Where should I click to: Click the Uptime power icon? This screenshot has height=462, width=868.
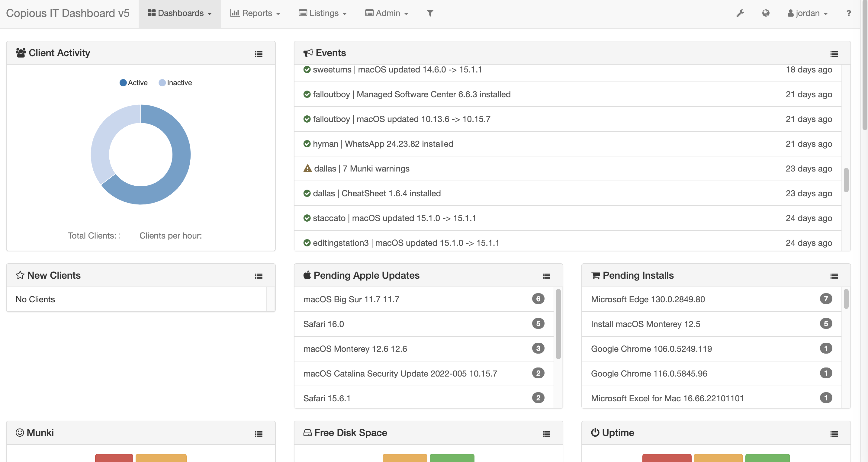coord(595,432)
